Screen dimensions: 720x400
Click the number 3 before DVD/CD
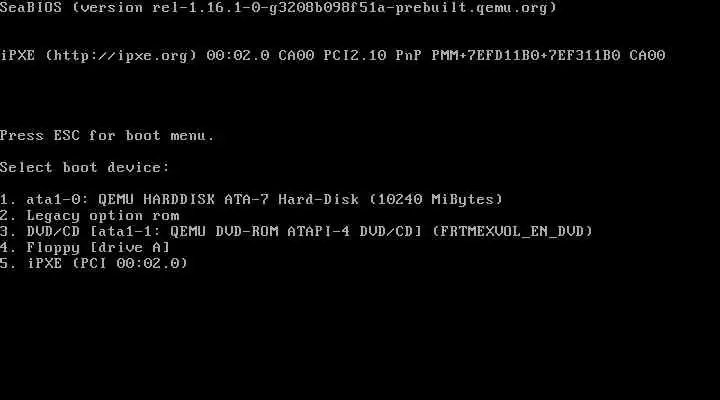4,231
